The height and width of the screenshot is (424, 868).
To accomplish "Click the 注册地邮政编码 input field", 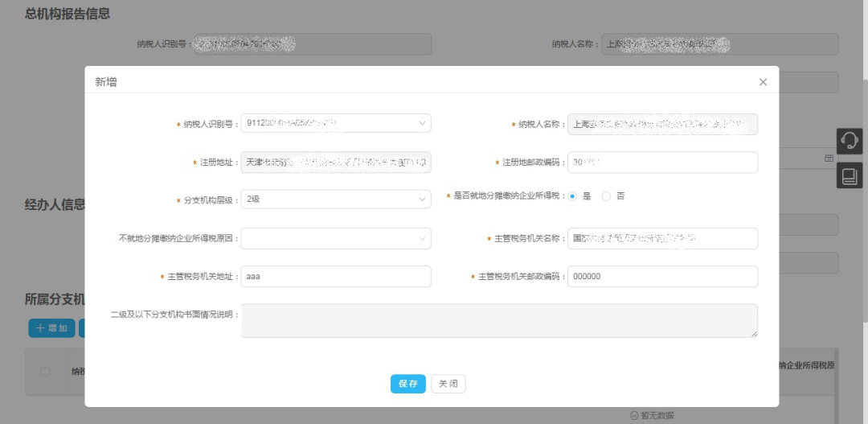I will [661, 163].
